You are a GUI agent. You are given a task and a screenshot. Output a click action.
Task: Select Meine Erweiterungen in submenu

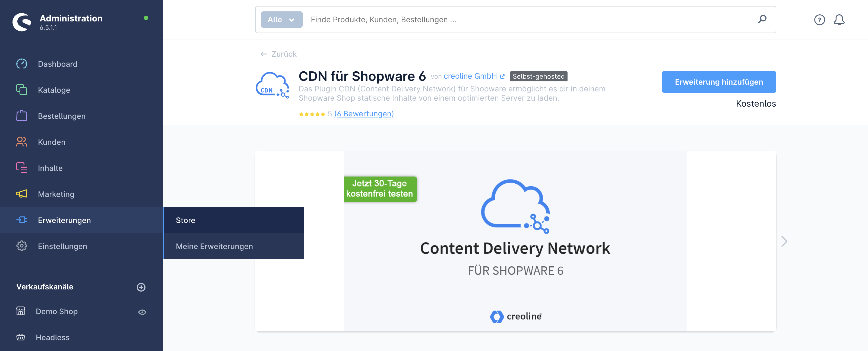tap(234, 246)
